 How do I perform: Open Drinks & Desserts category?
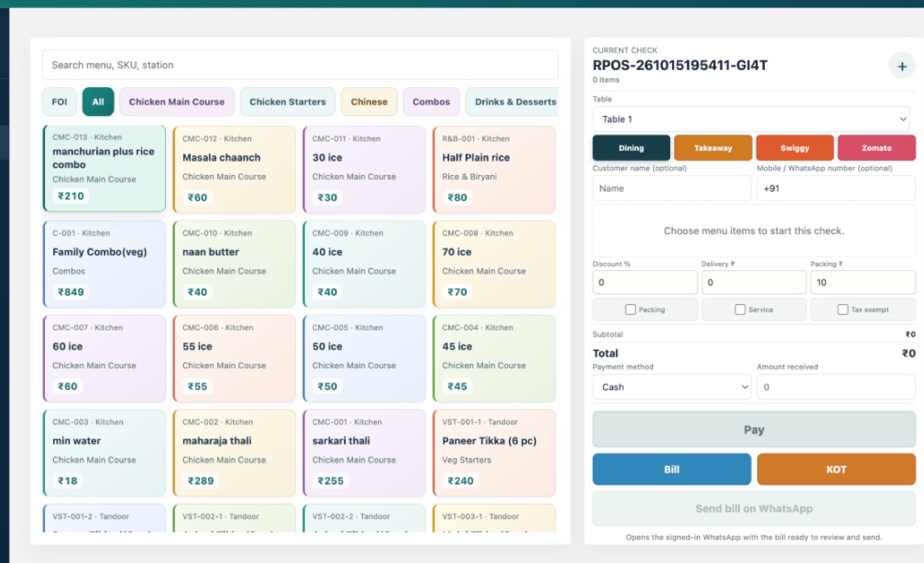tap(512, 102)
